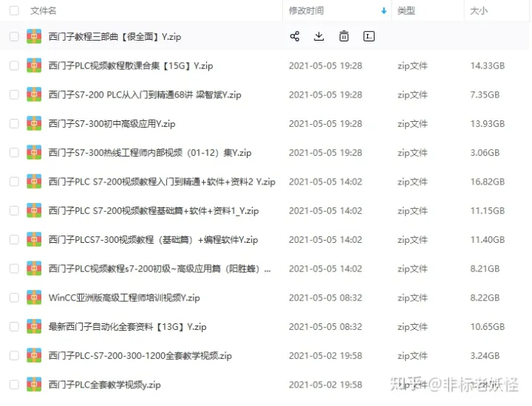
Task: Sort by the 大小 column header
Action: 479,11
